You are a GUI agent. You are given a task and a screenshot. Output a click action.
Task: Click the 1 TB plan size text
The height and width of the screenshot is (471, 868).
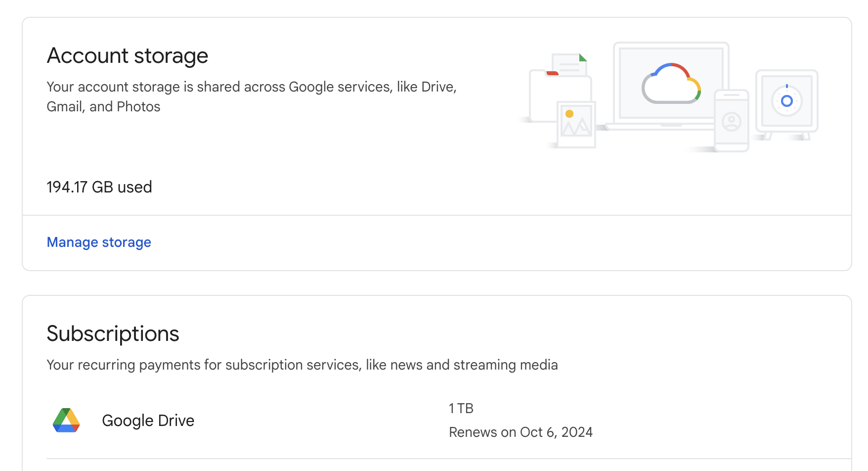point(461,408)
